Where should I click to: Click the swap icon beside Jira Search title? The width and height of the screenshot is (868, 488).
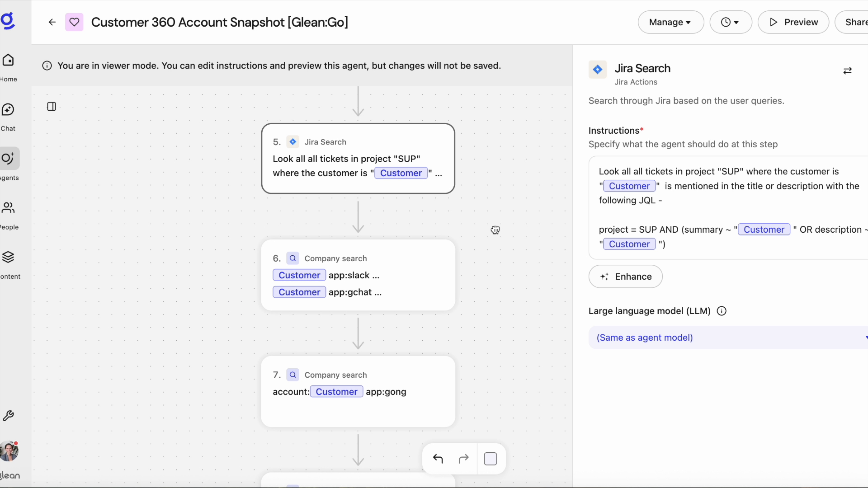point(848,71)
